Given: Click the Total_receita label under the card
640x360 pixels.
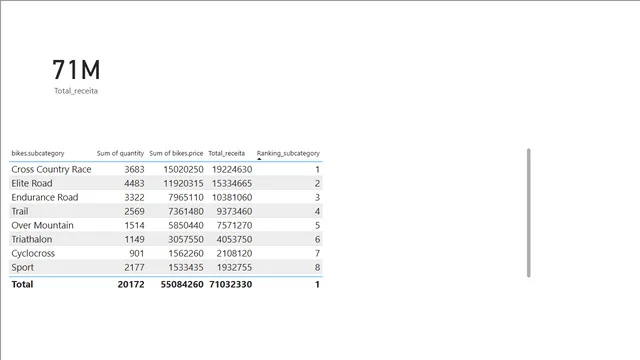Looking at the screenshot, I should [76, 91].
